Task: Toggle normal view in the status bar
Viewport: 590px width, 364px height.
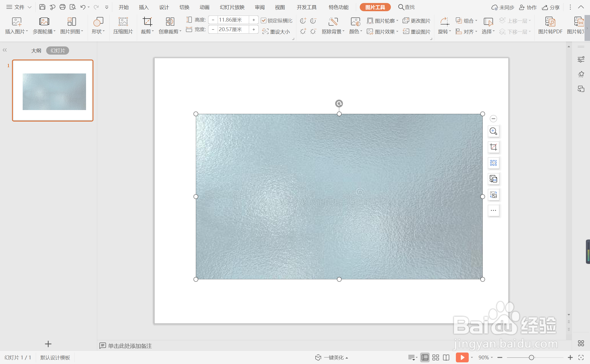Action: 425,357
